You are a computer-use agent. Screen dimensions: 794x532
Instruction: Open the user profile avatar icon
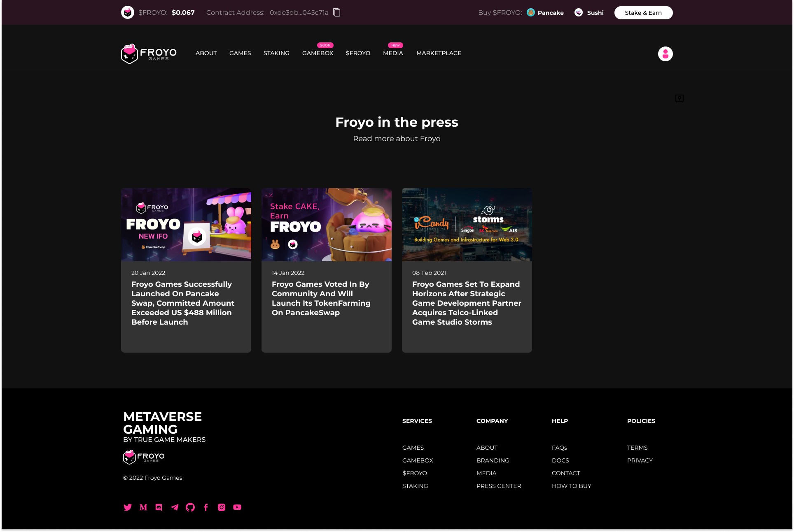click(x=665, y=54)
